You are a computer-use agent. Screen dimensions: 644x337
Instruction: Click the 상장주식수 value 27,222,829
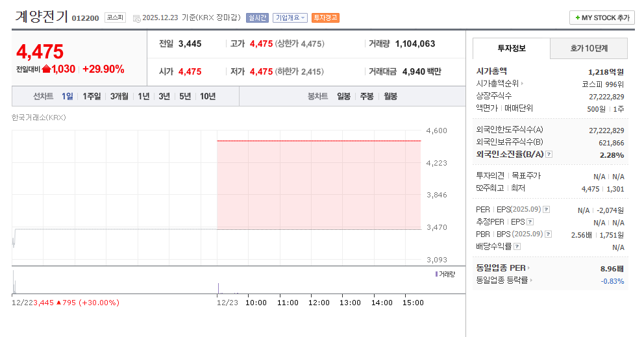606,97
